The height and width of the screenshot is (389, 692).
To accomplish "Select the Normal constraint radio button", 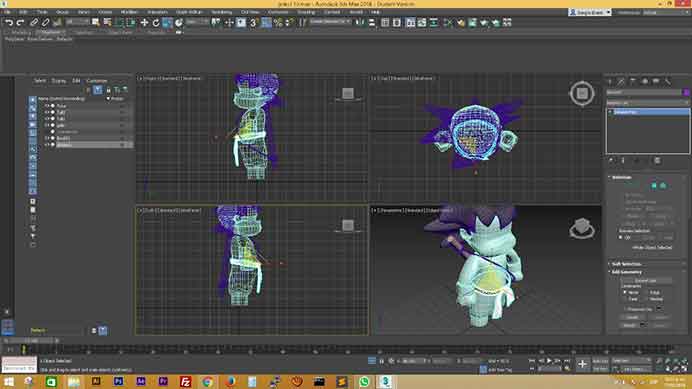I will (654, 299).
